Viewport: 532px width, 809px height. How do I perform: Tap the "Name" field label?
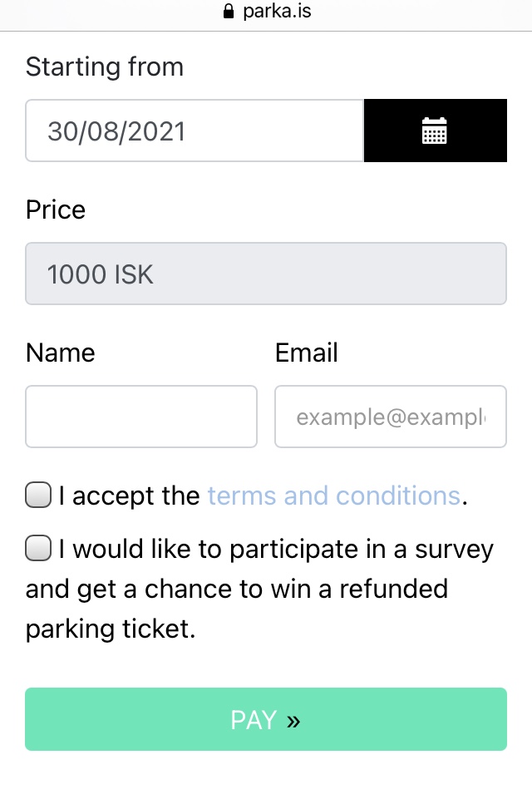(x=61, y=353)
